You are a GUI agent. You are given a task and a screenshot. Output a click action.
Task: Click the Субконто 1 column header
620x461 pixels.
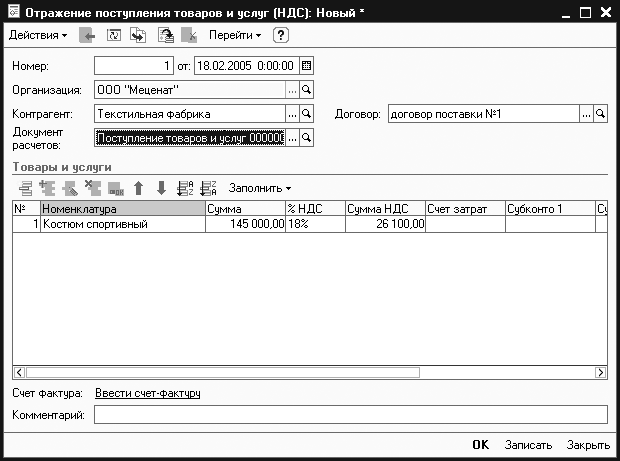coord(550,209)
